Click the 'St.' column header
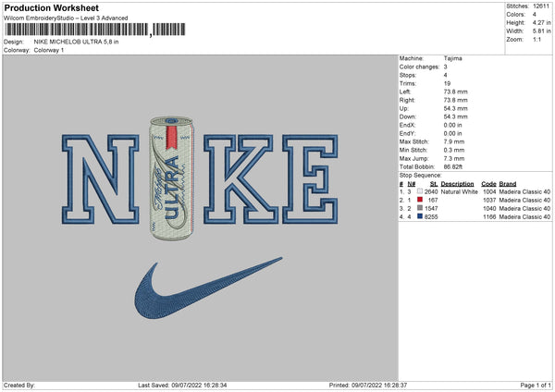This screenshot has height=392, width=555. [x=434, y=184]
